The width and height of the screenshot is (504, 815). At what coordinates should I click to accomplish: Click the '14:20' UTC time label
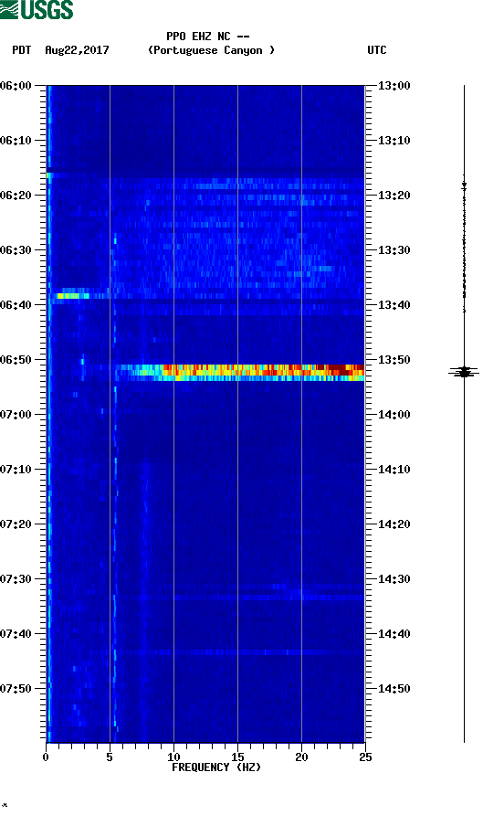tap(394, 524)
